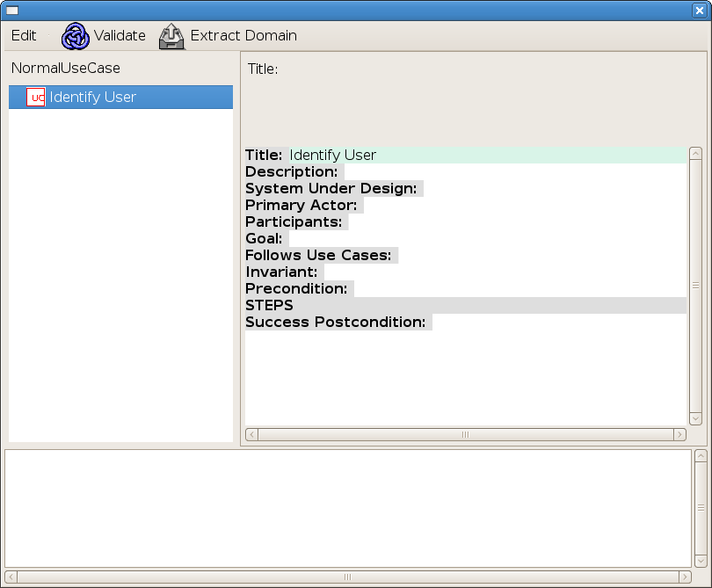This screenshot has width=712, height=588.
Task: Click the Identify User title value field
Action: [488, 155]
